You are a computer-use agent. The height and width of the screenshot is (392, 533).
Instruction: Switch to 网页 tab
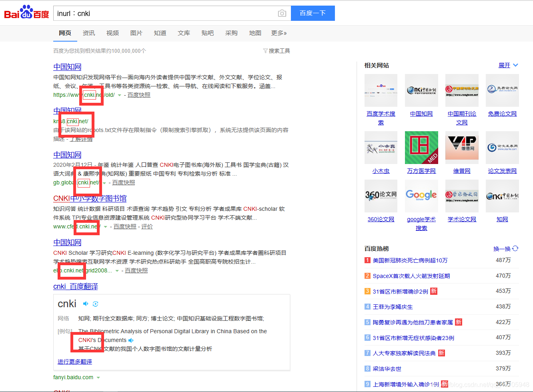[65, 33]
